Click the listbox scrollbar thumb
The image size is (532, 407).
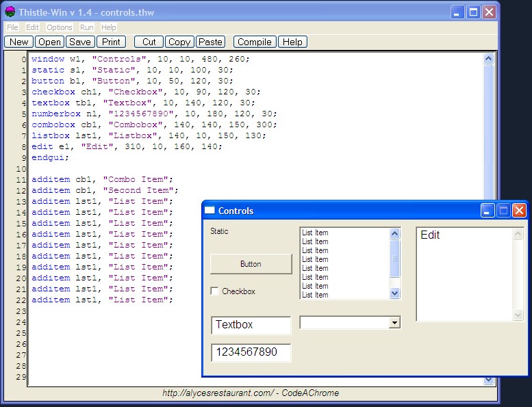click(394, 259)
